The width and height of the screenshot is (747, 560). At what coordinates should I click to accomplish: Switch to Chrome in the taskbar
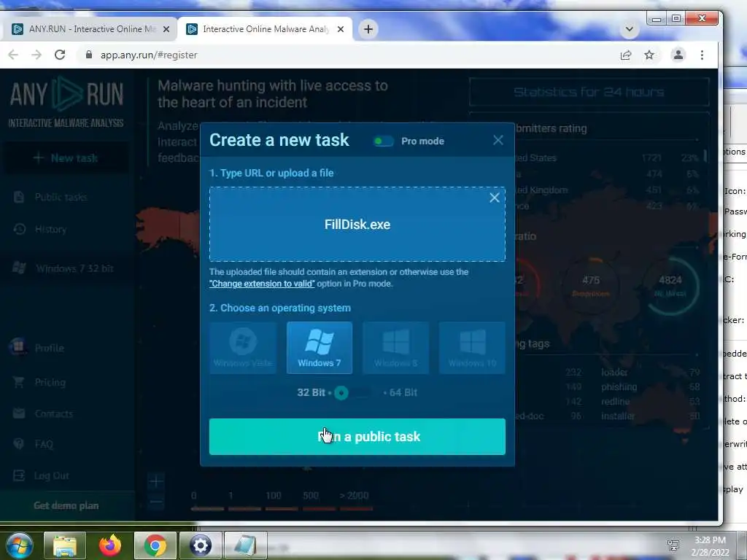(155, 545)
